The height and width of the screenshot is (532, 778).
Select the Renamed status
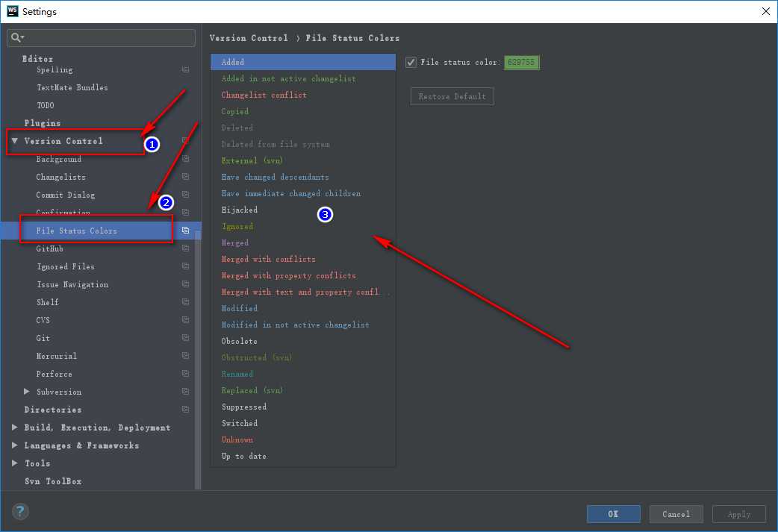[x=303, y=374]
